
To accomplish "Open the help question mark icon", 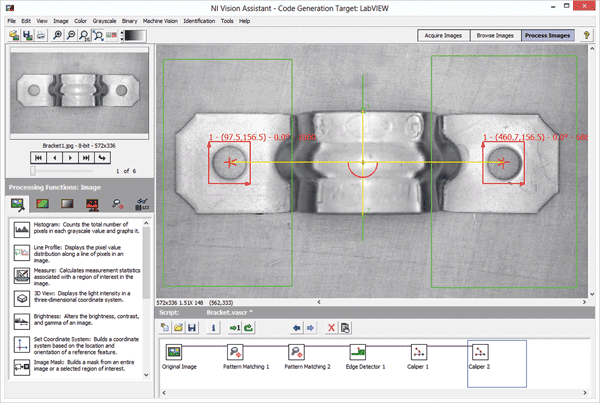I will [586, 35].
